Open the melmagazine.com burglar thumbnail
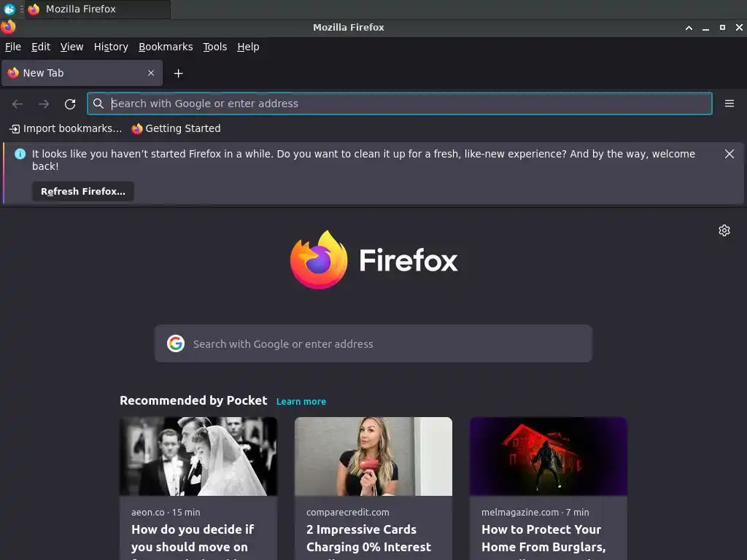This screenshot has height=560, width=747. click(549, 456)
